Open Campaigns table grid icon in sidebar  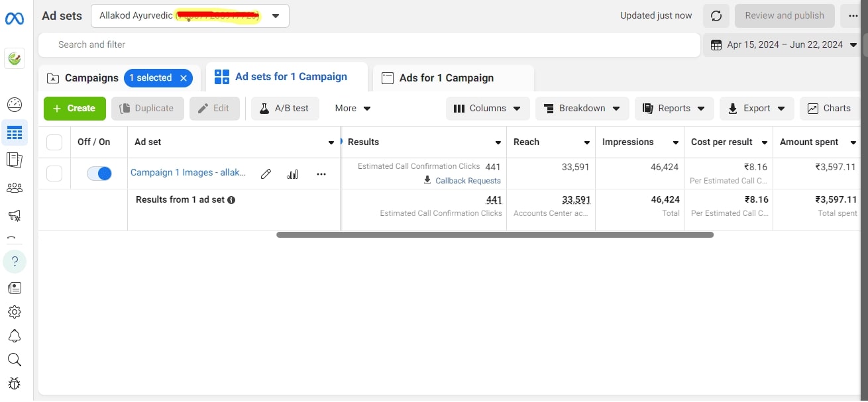pos(15,133)
